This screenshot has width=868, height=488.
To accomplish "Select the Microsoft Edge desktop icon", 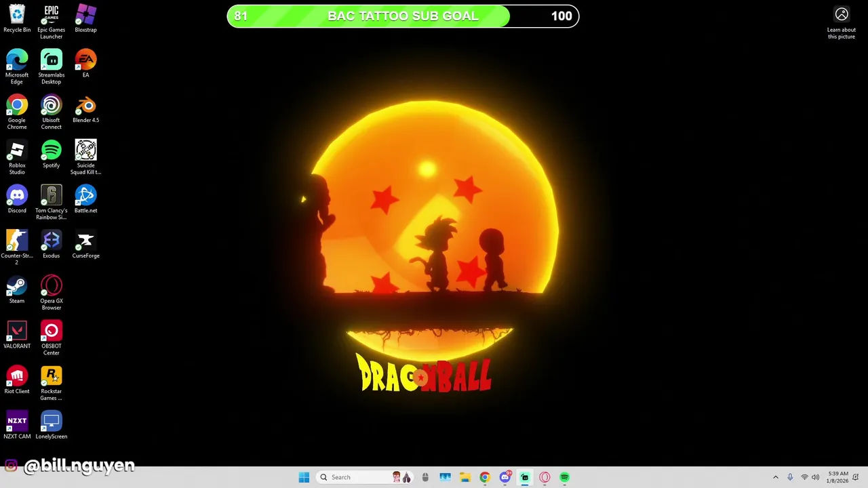I will click(17, 66).
